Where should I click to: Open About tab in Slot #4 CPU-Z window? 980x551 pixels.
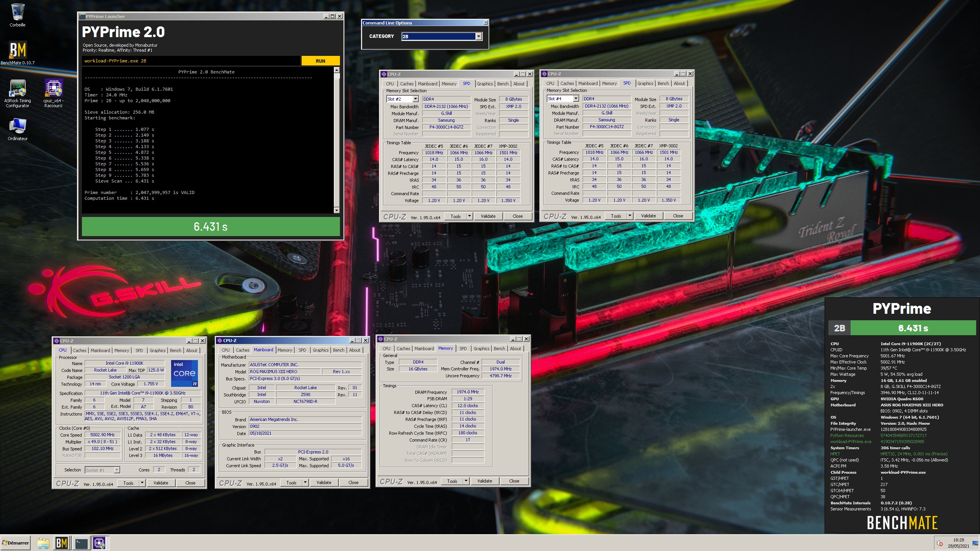point(679,83)
